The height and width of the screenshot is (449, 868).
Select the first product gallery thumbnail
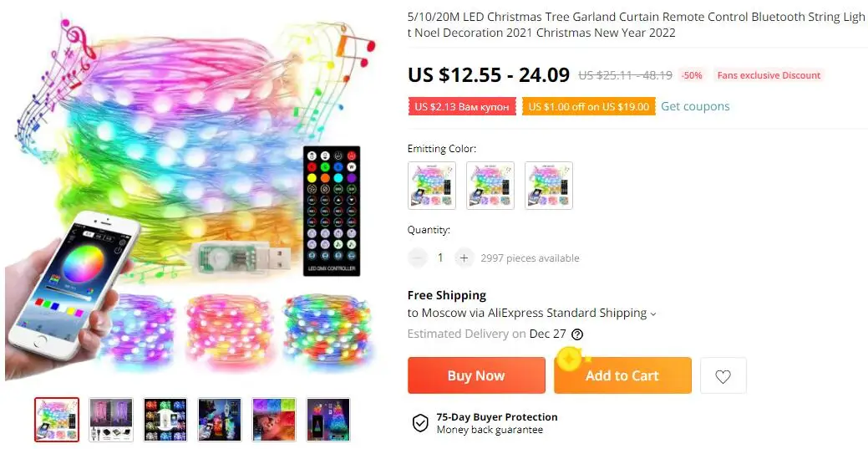tap(57, 420)
